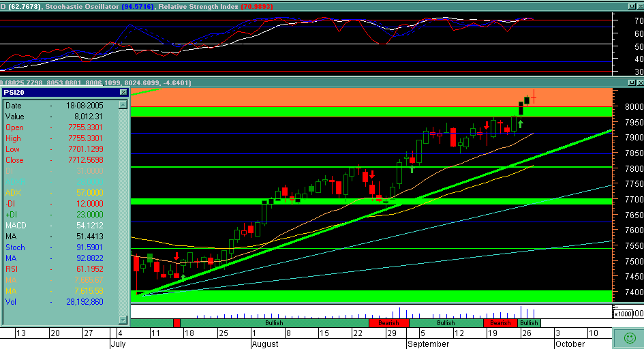Click the Relative Strength Index label

click(x=196, y=5)
